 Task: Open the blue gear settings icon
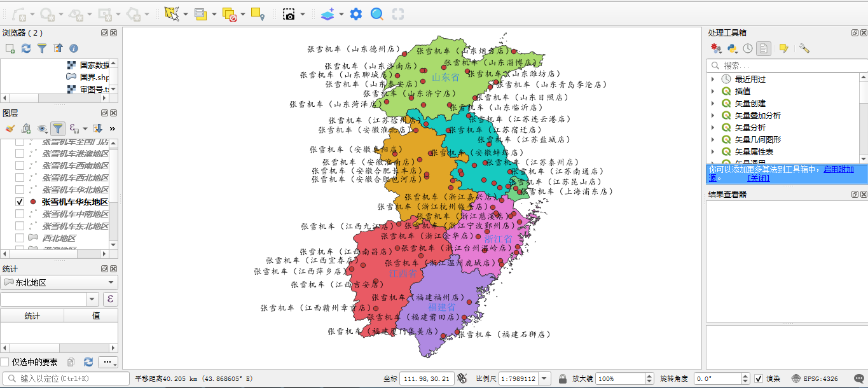pos(356,13)
